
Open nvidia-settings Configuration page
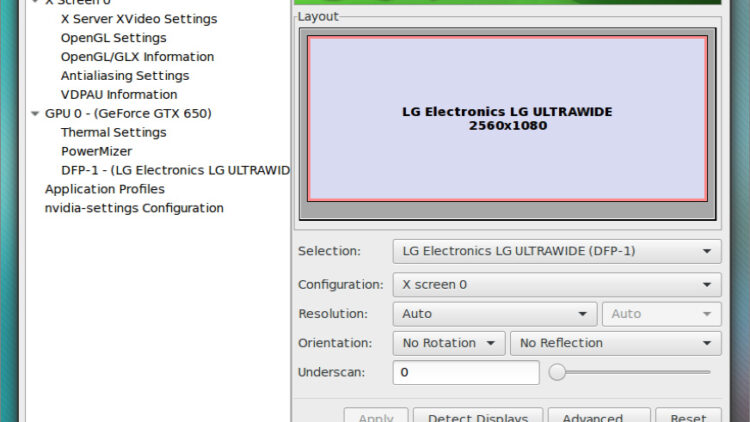click(x=134, y=208)
